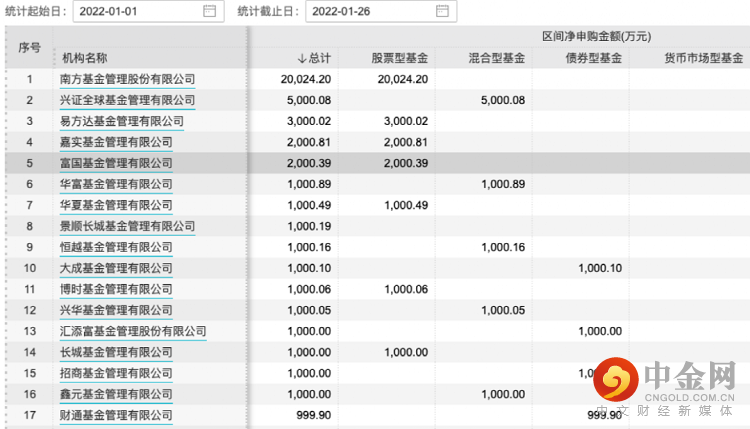The width and height of the screenshot is (750, 429).
Task: Click the end date field 2022-01-26
Action: (x=381, y=11)
